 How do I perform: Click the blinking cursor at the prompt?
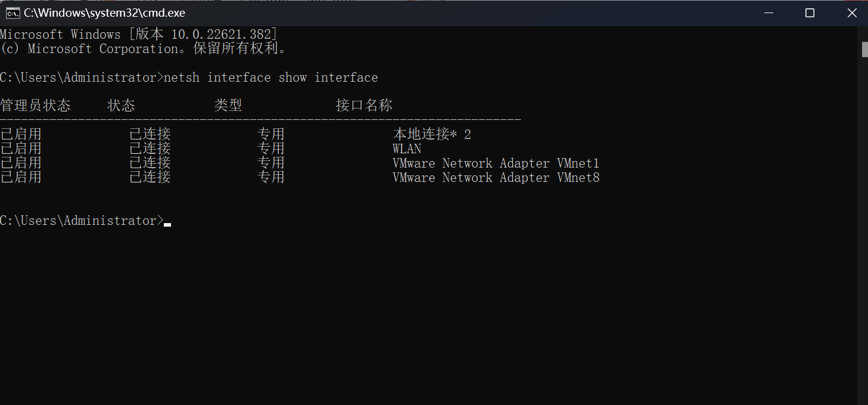coord(167,225)
